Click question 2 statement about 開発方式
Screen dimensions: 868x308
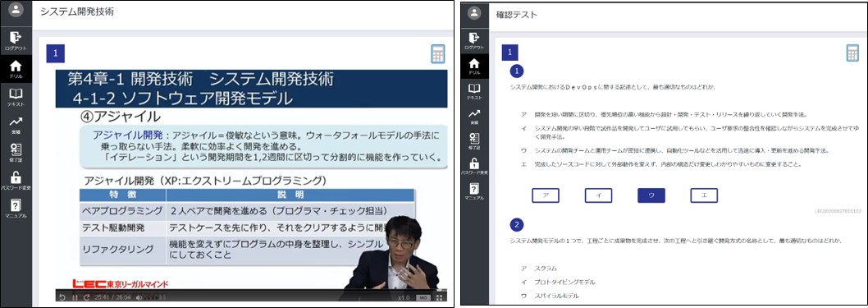pos(676,241)
